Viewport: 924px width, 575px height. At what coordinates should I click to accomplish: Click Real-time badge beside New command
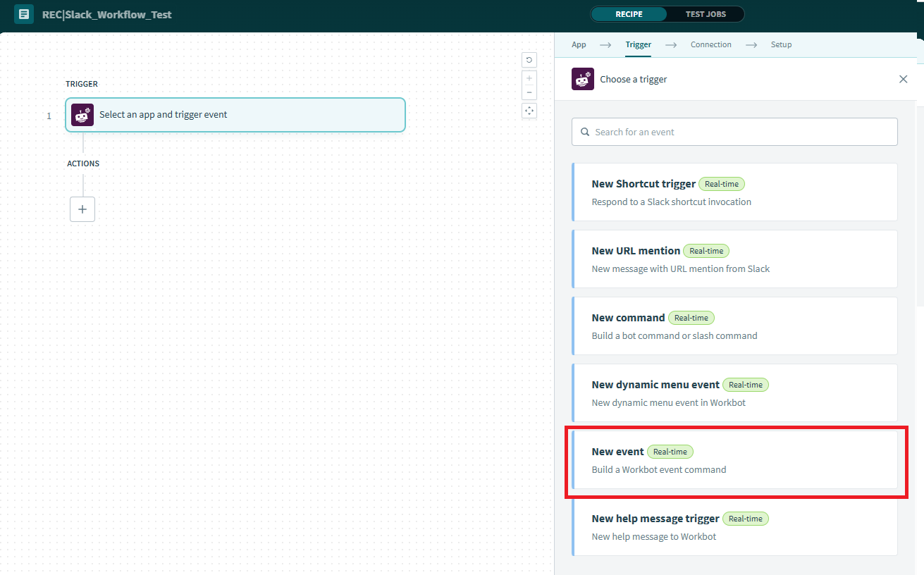[x=691, y=318]
